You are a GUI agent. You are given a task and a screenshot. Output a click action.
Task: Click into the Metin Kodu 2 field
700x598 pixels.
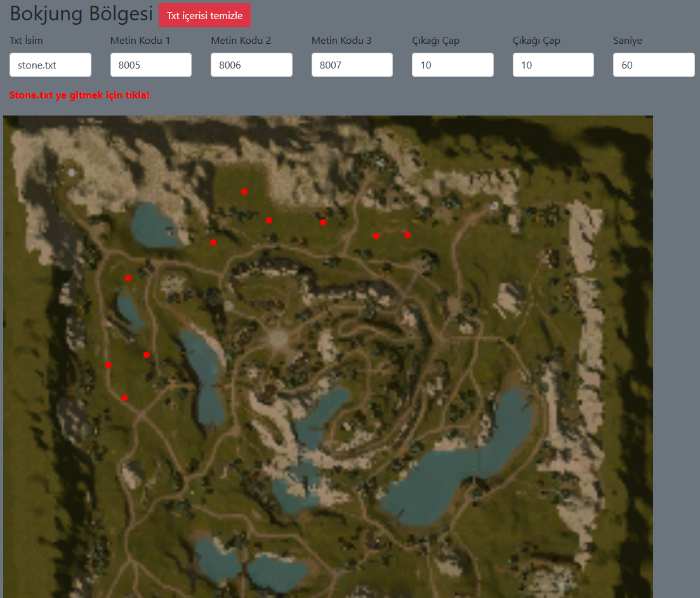point(251,65)
